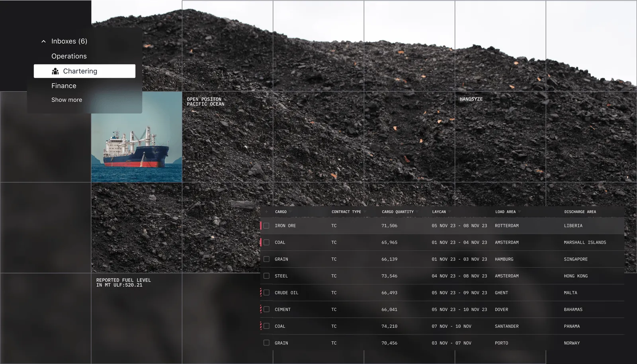Click the ROTTERDAM load area cell

(507, 226)
